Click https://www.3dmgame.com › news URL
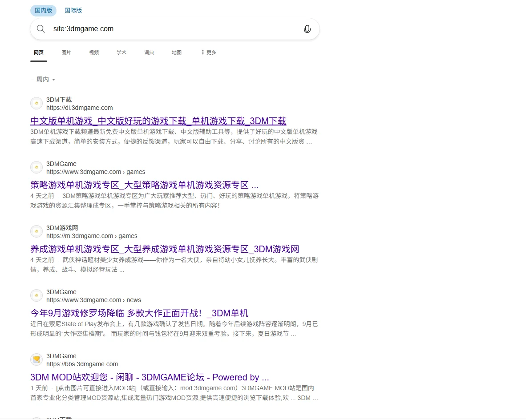526x420 pixels. point(93,300)
